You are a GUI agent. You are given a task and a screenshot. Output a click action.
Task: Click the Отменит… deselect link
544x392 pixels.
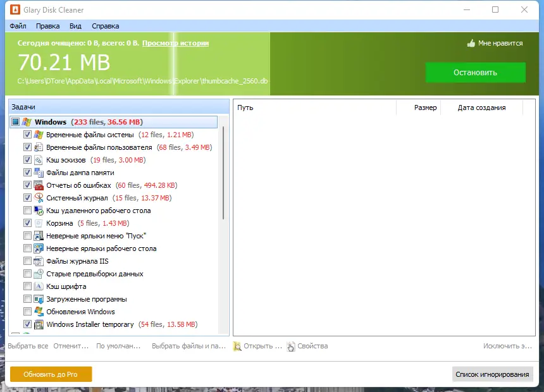pos(71,346)
